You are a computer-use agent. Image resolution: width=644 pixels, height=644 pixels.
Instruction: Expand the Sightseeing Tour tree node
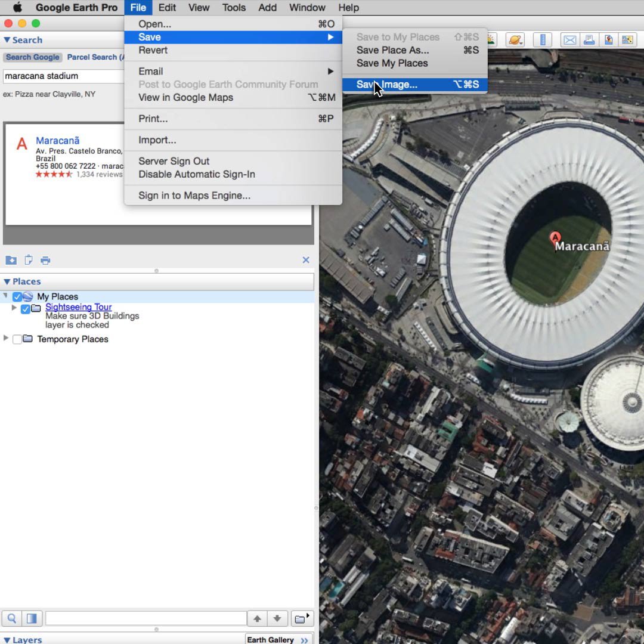pos(14,307)
